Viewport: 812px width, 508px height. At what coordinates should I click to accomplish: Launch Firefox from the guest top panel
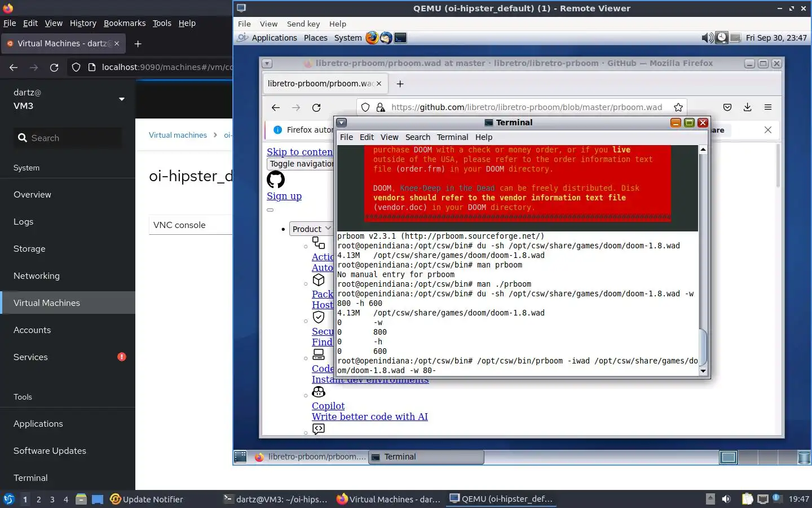pyautogui.click(x=372, y=38)
